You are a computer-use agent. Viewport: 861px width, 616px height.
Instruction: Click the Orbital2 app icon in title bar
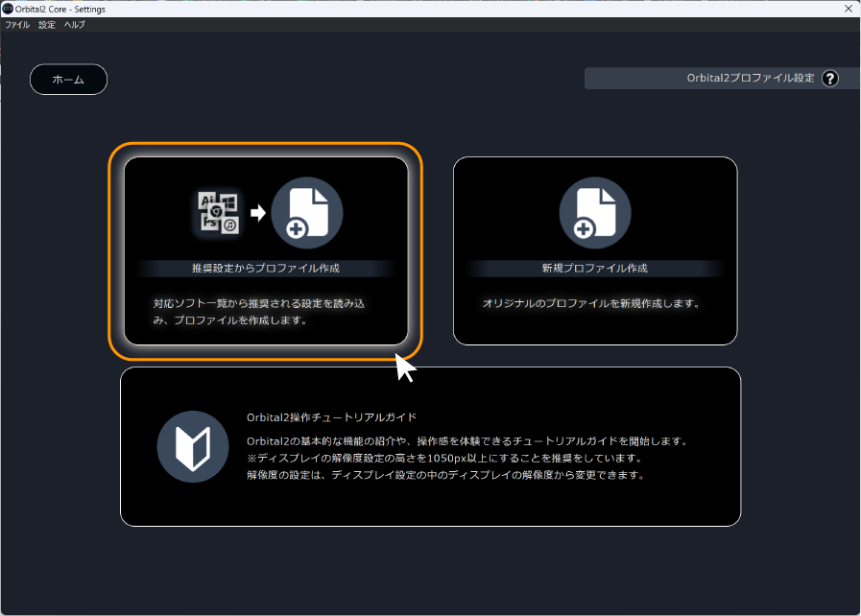click(8, 9)
